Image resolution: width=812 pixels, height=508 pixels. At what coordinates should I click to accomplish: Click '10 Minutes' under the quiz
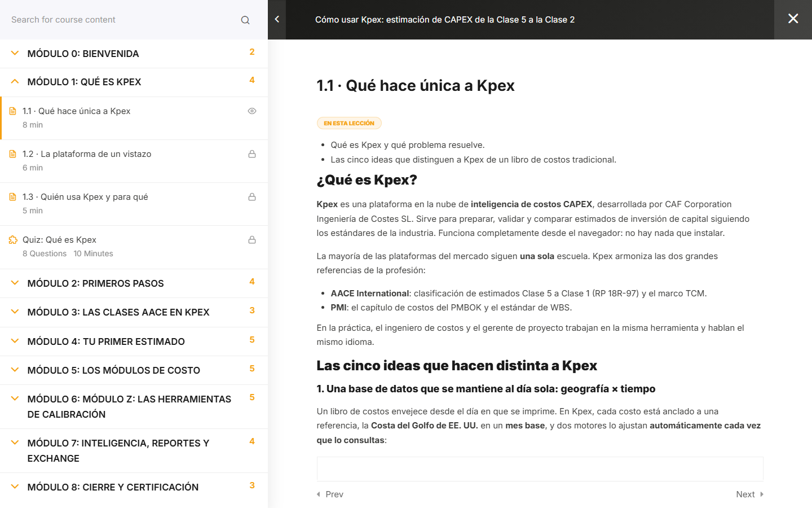coord(93,253)
